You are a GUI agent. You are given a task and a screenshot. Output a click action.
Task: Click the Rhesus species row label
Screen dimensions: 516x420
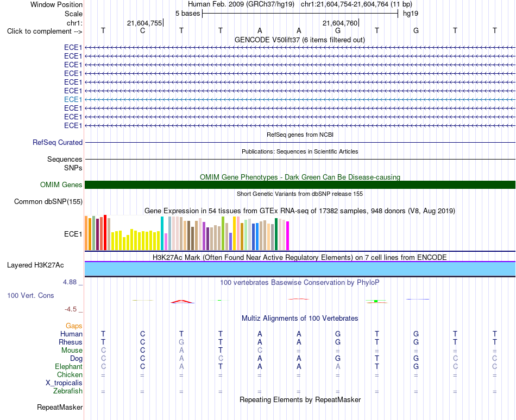click(71, 342)
